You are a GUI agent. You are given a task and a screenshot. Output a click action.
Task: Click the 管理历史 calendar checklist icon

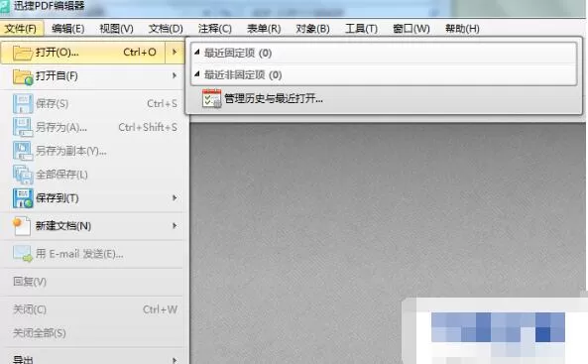212,99
